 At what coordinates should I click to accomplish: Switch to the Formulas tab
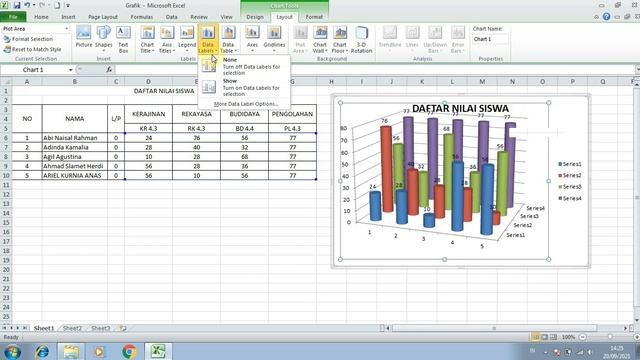click(142, 17)
